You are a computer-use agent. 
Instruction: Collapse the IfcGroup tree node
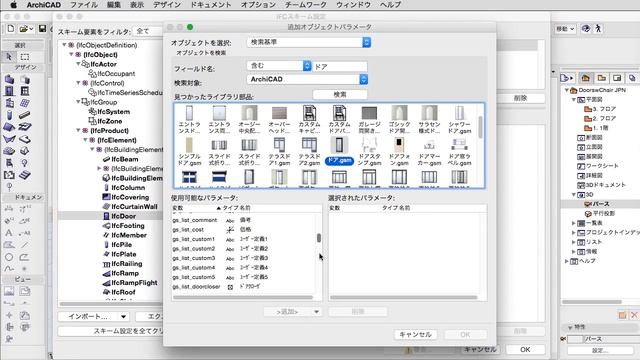point(78,102)
